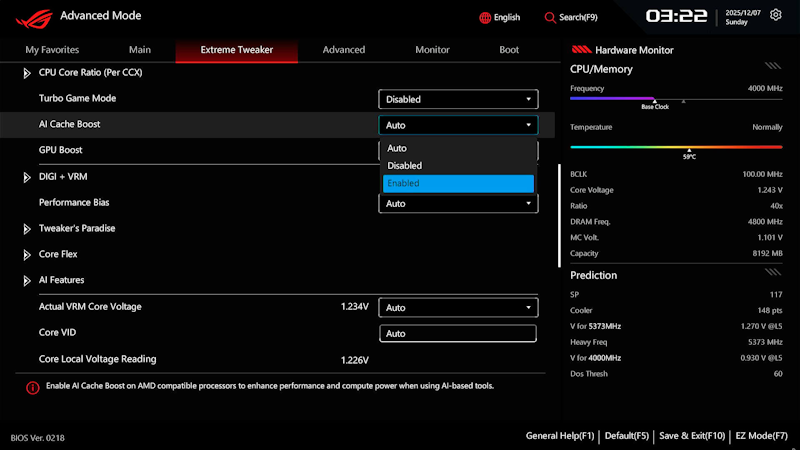Click the Advanced Mode title
This screenshot has height=450, width=800.
tap(101, 16)
